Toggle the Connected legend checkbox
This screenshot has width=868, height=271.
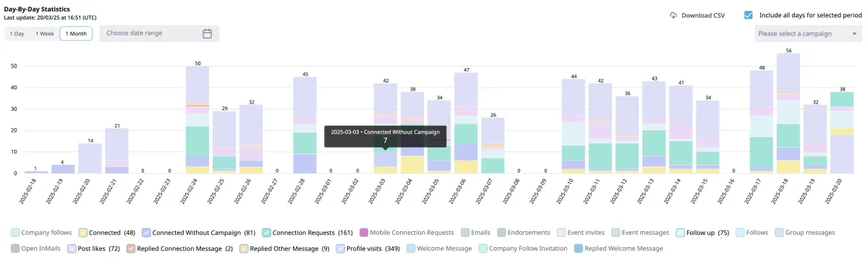pyautogui.click(x=83, y=233)
